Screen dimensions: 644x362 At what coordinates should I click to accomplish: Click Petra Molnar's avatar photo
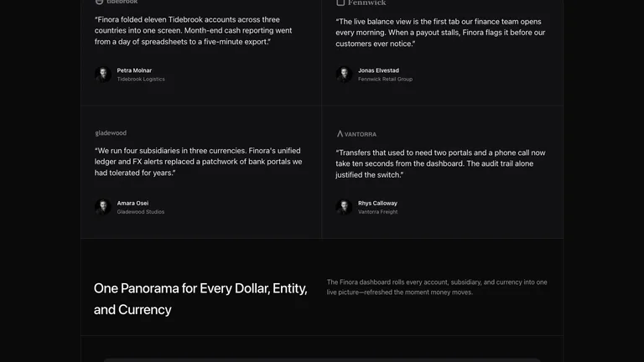click(102, 75)
